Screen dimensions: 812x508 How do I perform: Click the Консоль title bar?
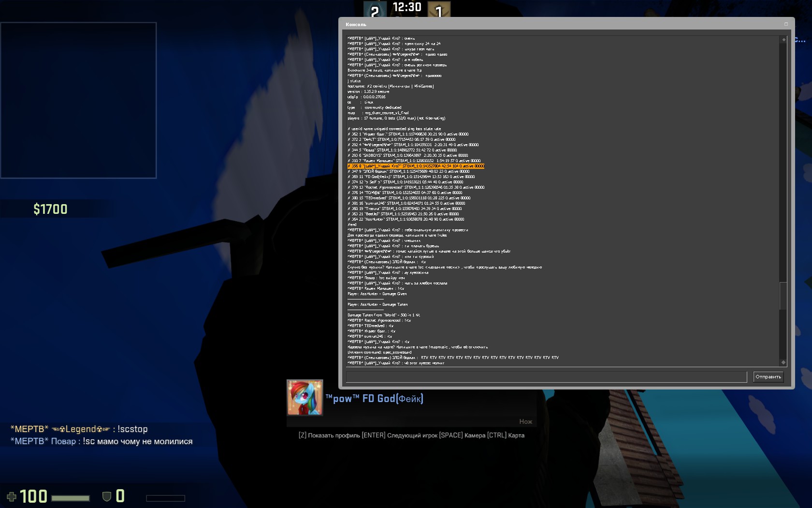tap(532, 24)
